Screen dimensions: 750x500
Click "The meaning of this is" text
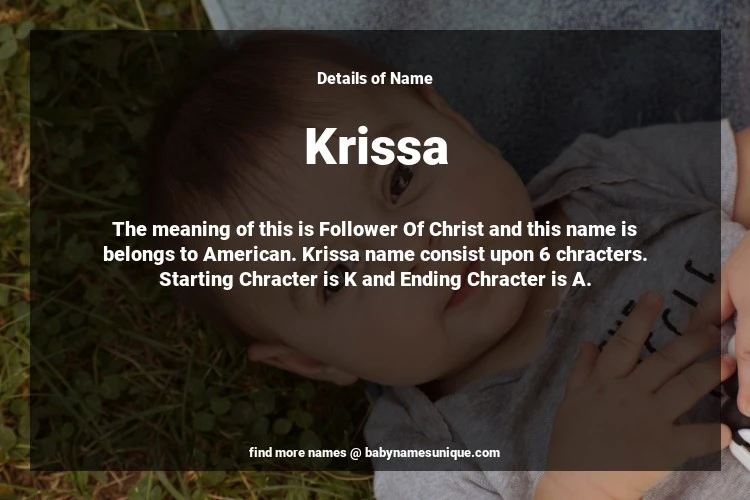[213, 229]
